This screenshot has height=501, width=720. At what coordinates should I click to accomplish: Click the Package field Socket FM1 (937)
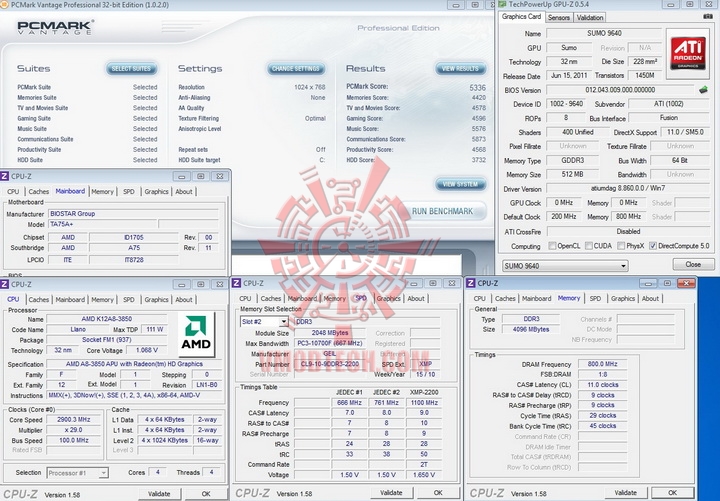[x=107, y=340]
